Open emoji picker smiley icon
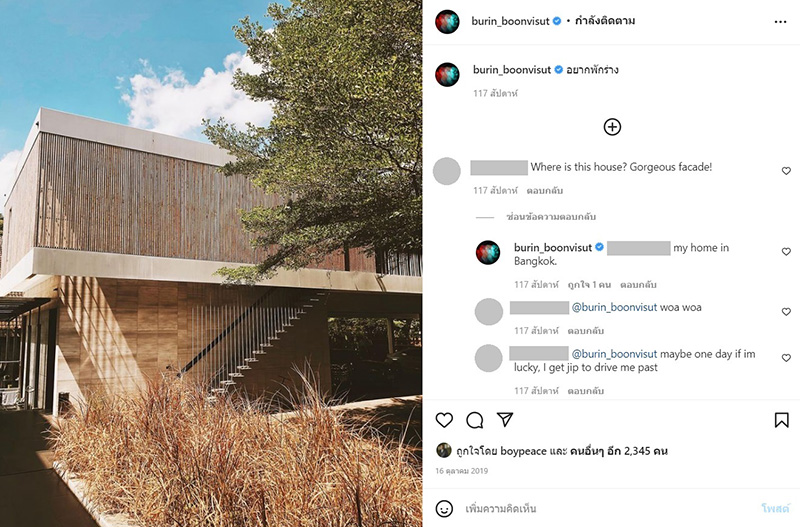This screenshot has width=800, height=527. tap(444, 508)
